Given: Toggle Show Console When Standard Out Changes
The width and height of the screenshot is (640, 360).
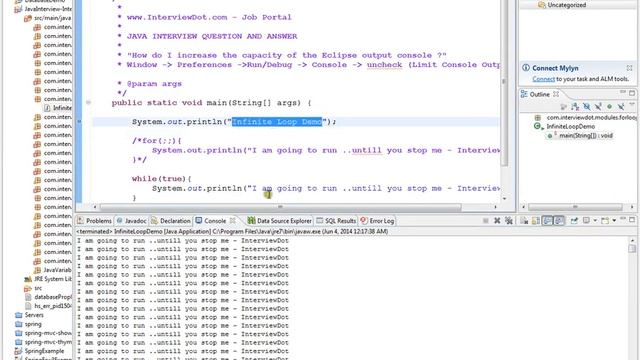Looking at the screenshot, I should click(547, 221).
